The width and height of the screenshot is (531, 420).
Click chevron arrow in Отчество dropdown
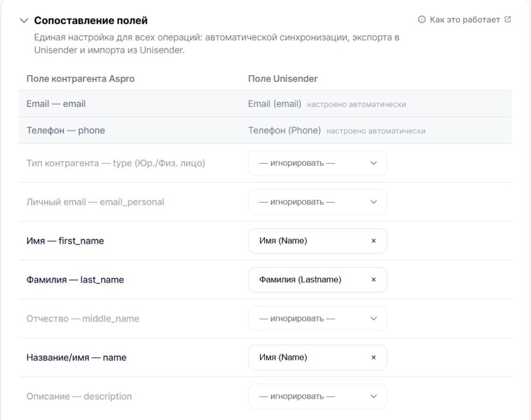(x=373, y=319)
